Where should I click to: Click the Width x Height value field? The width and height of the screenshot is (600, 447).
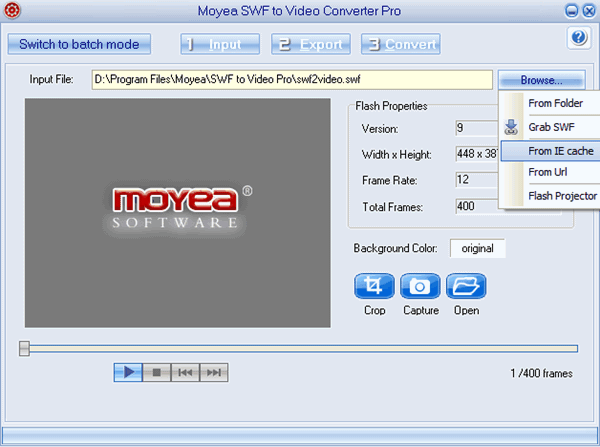(x=477, y=154)
